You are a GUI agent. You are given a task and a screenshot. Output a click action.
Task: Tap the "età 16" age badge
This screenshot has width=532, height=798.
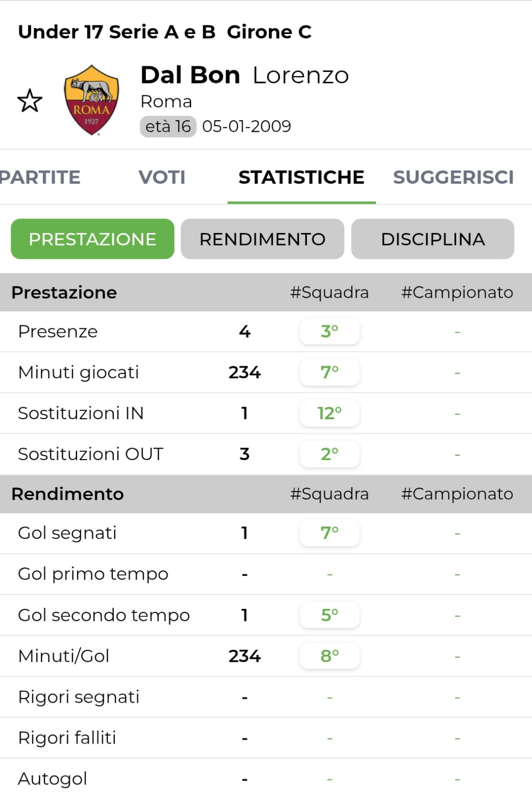(168, 127)
